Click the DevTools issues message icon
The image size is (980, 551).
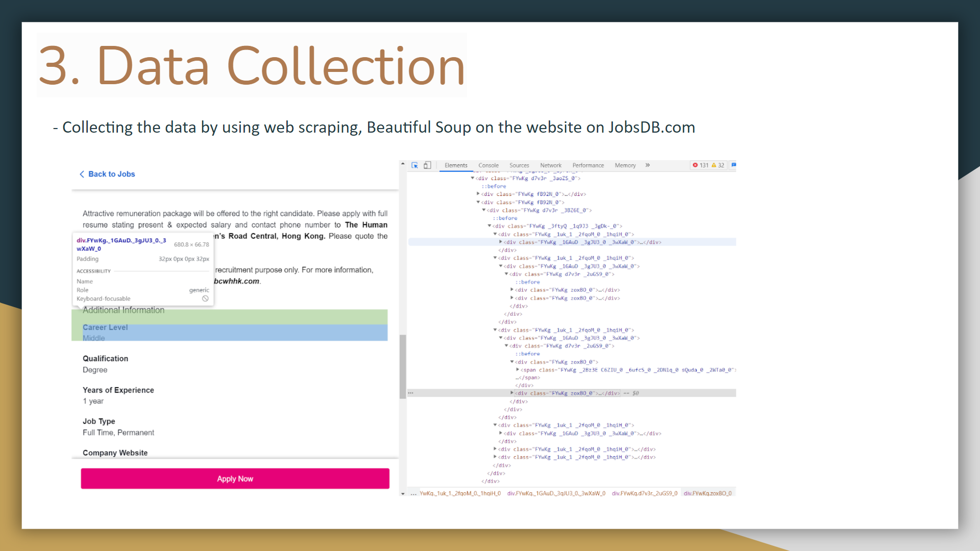click(733, 165)
